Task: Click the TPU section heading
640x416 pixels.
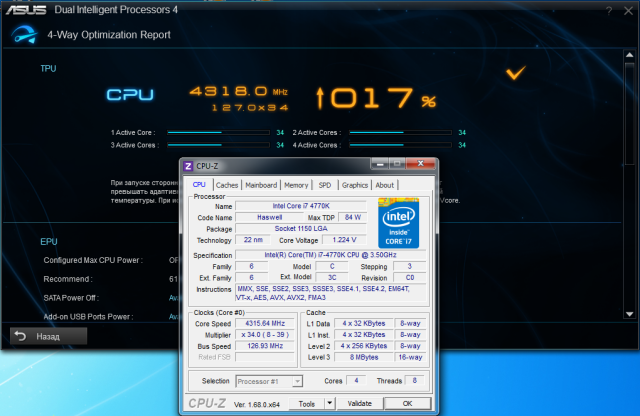Action: pyautogui.click(x=48, y=69)
